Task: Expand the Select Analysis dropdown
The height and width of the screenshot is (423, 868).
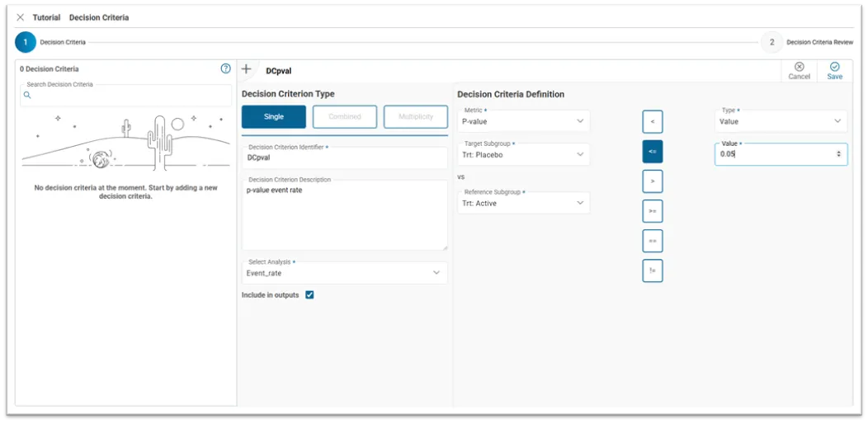Action: (344, 273)
